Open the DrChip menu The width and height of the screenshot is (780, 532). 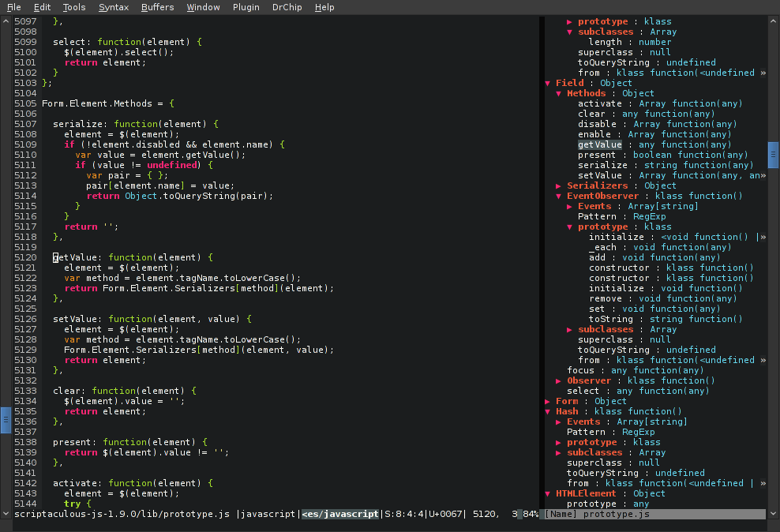click(286, 7)
